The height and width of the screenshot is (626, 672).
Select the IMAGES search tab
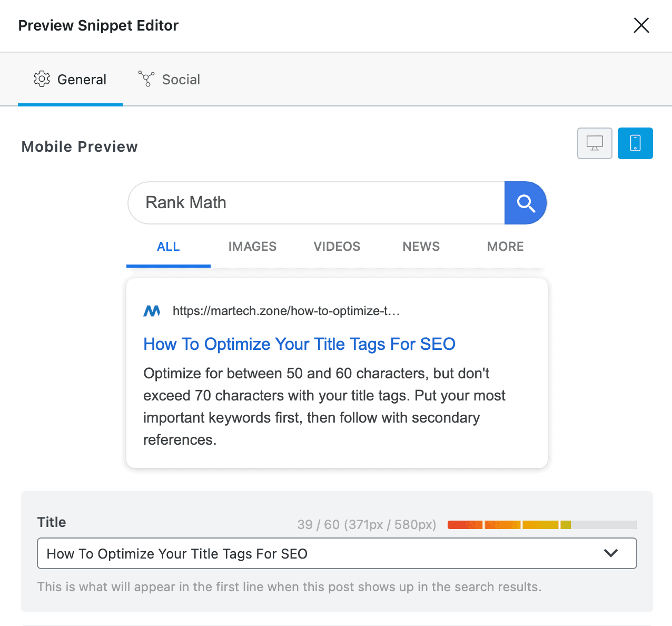point(252,247)
